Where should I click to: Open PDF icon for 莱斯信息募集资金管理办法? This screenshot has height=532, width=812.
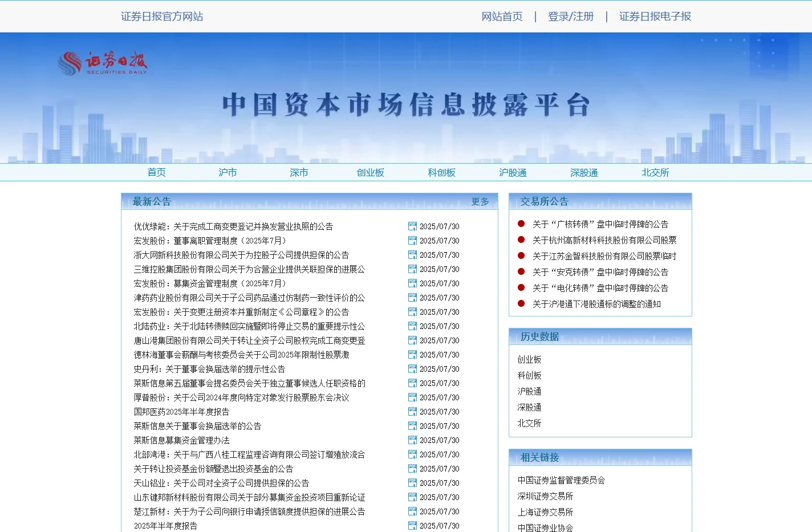coord(412,440)
